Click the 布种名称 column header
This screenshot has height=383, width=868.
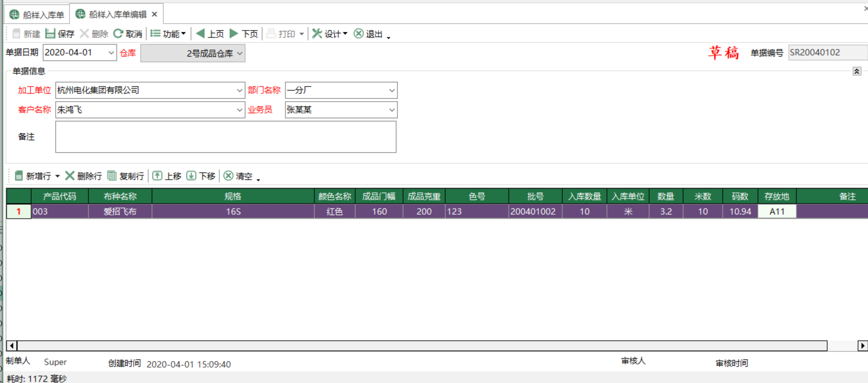pyautogui.click(x=120, y=196)
